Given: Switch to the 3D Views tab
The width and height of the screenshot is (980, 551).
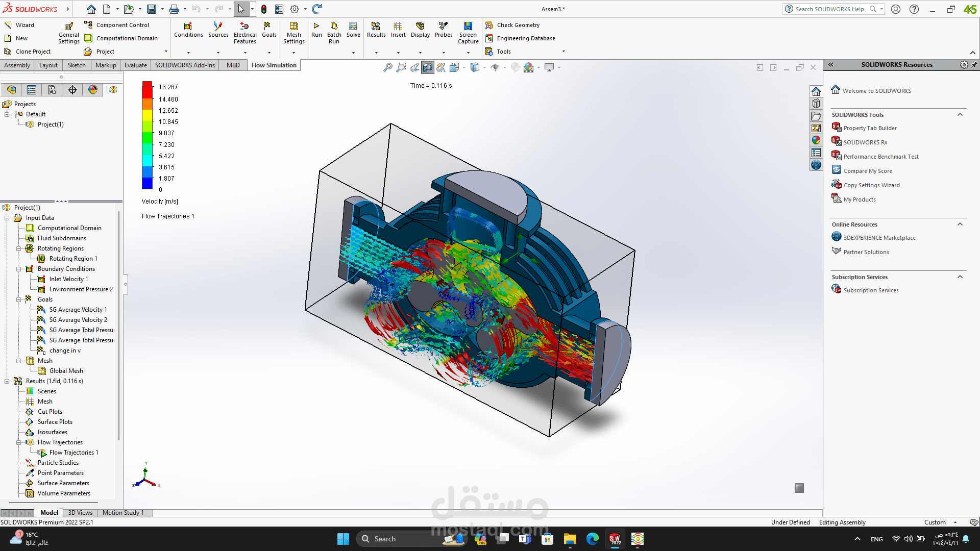Looking at the screenshot, I should click(x=80, y=513).
